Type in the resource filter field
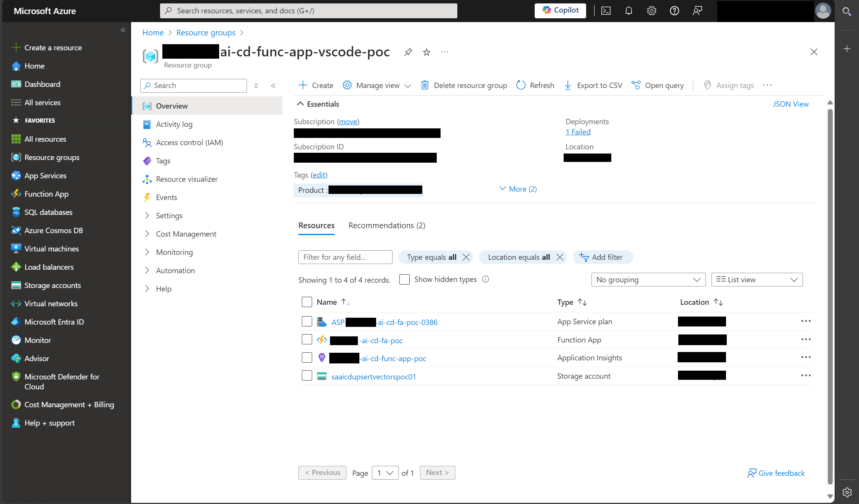Image resolution: width=859 pixels, height=504 pixels. pyautogui.click(x=345, y=257)
